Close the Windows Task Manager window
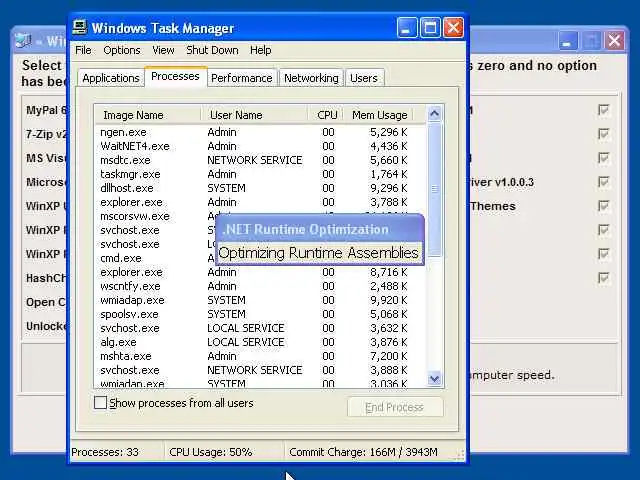The image size is (640, 480). coord(453,28)
